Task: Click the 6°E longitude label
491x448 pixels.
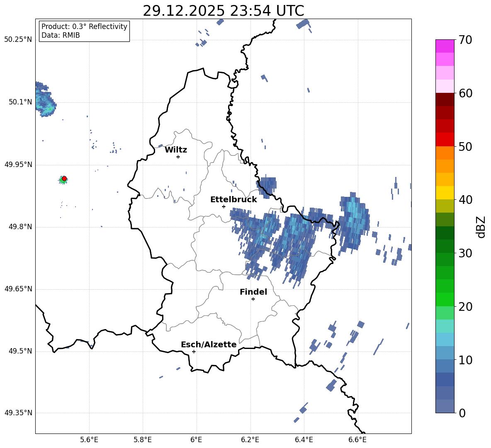Action: click(196, 440)
